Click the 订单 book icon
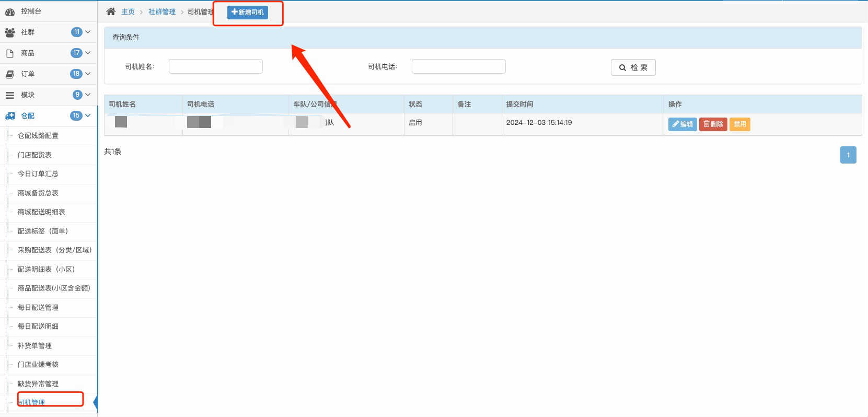This screenshot has width=868, height=417. 10,74
